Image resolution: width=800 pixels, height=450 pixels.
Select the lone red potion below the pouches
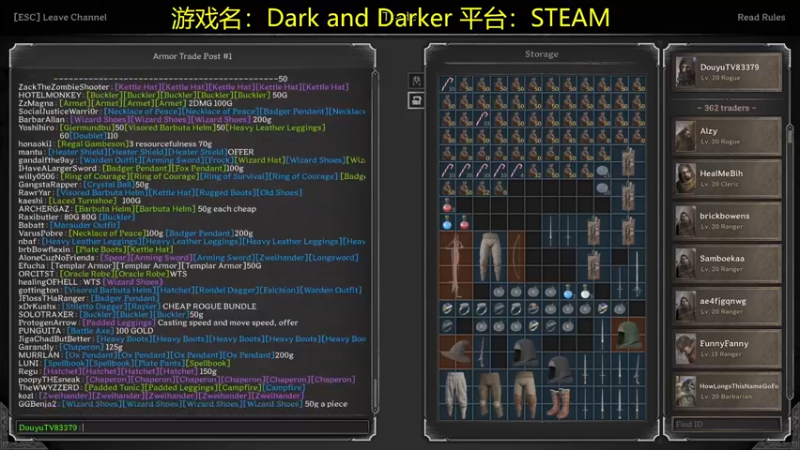pos(447,206)
